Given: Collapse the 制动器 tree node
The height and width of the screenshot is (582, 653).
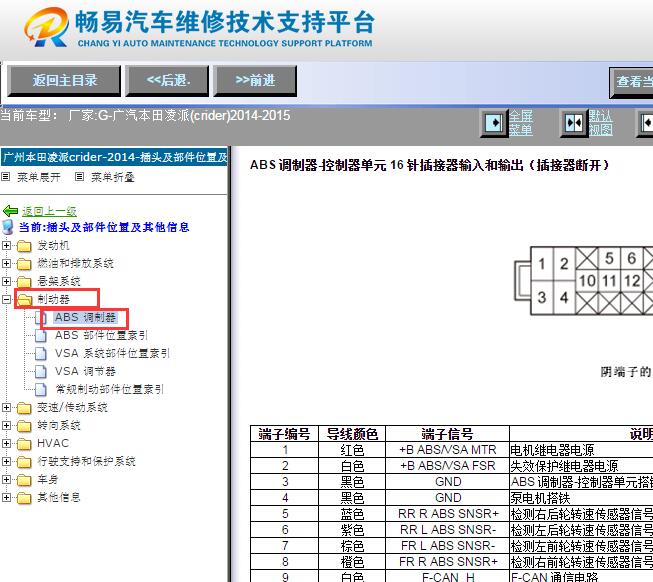Looking at the screenshot, I should tap(6, 299).
